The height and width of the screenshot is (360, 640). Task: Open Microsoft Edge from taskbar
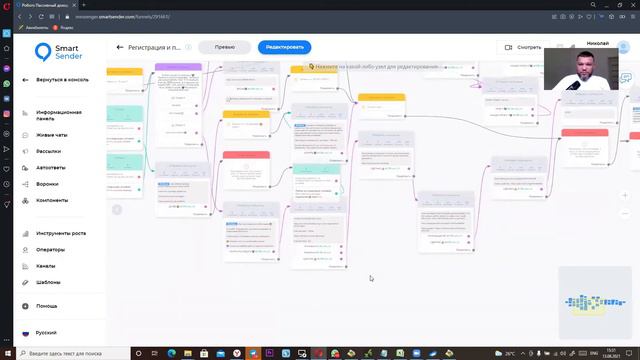171,353
